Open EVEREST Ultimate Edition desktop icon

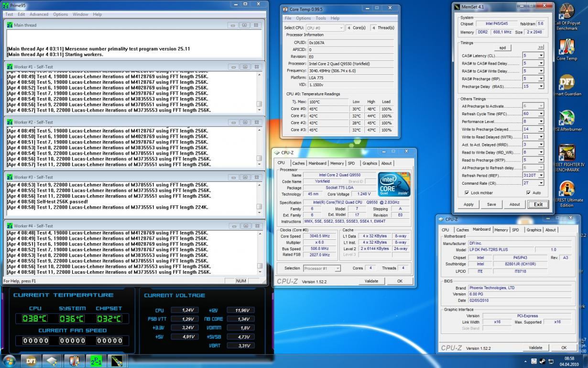566,194
